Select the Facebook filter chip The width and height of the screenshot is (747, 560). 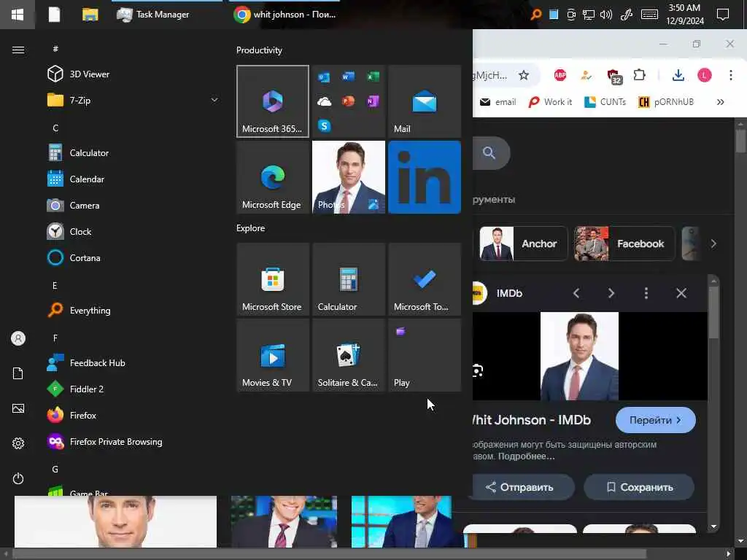624,244
